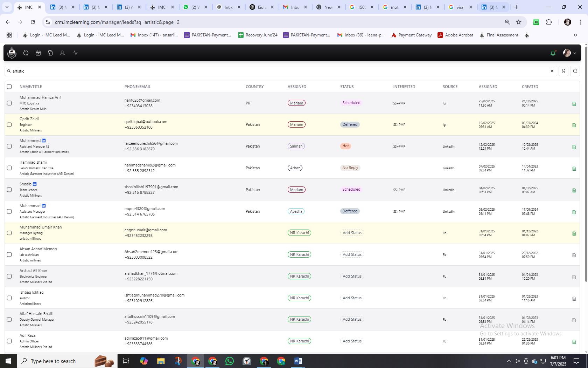
Task: Tick checkbox for Ahsan Ashraf Memon
Action: (x=9, y=254)
